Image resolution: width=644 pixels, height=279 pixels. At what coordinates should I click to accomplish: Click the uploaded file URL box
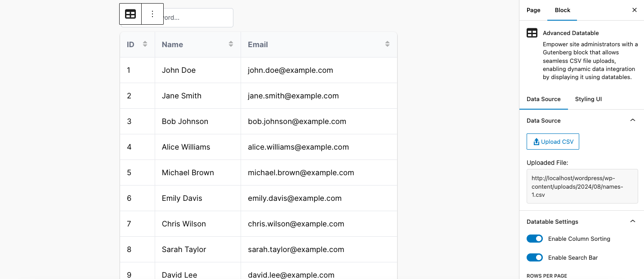[x=582, y=186]
